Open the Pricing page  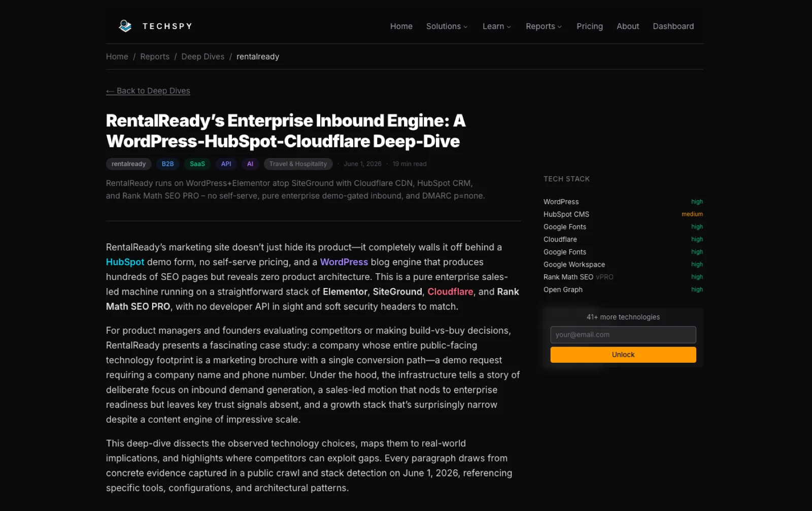point(590,26)
